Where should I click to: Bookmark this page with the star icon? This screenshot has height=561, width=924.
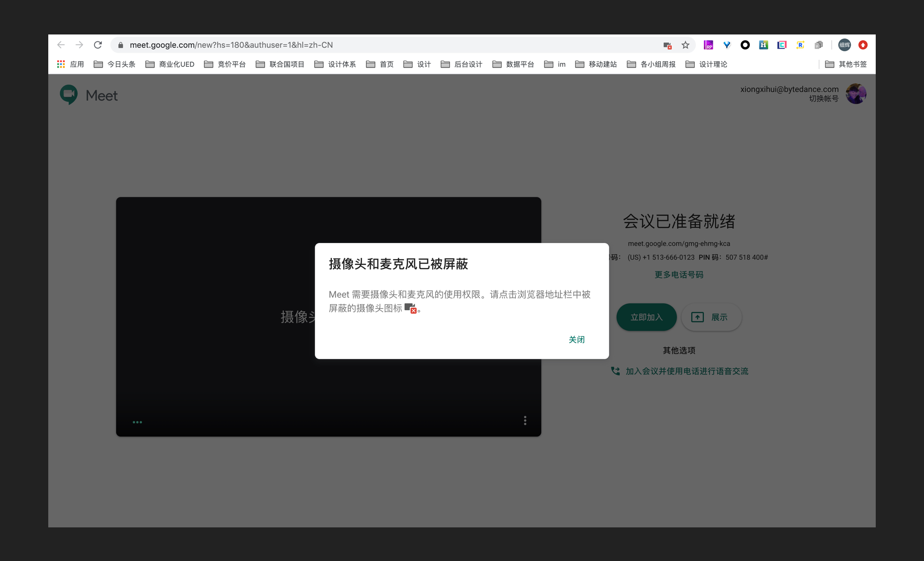(685, 45)
